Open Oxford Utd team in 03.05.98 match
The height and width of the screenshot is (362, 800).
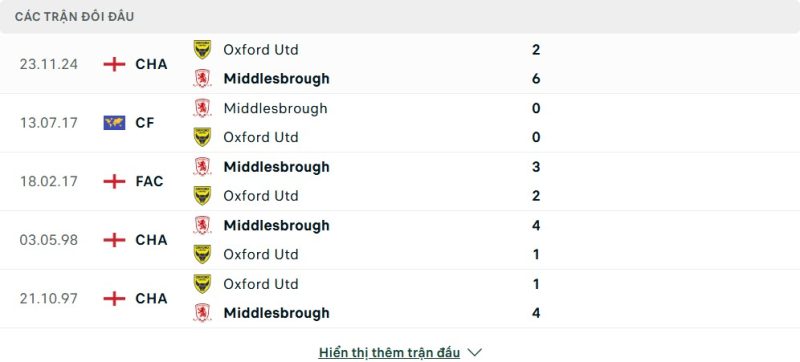click(x=261, y=254)
